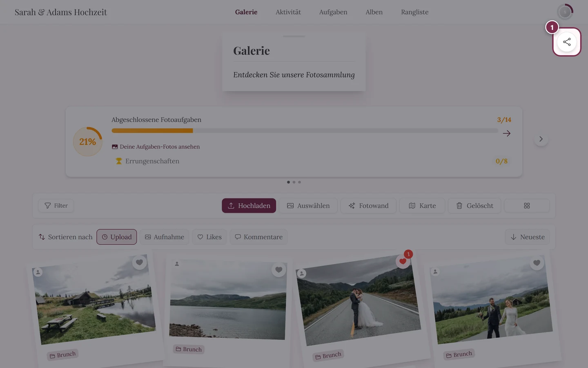The width and height of the screenshot is (588, 368).
Task: Select the first carousel dot
Action: pyautogui.click(x=288, y=182)
